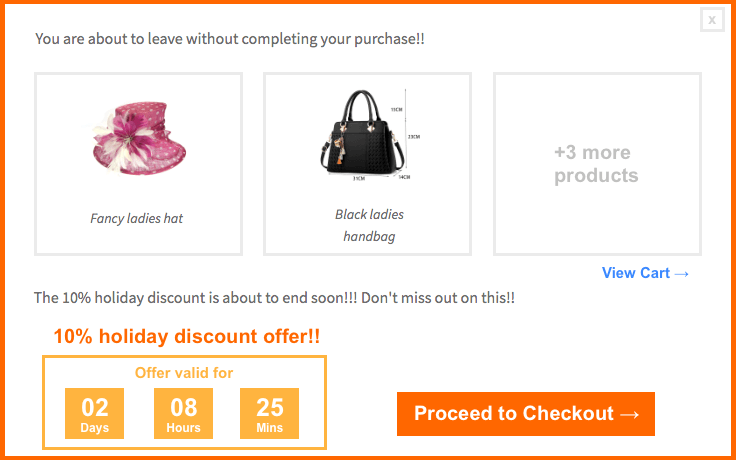The width and height of the screenshot is (736, 460).
Task: Click the "10% holiday discount offer!!" heading
Action: (x=187, y=336)
